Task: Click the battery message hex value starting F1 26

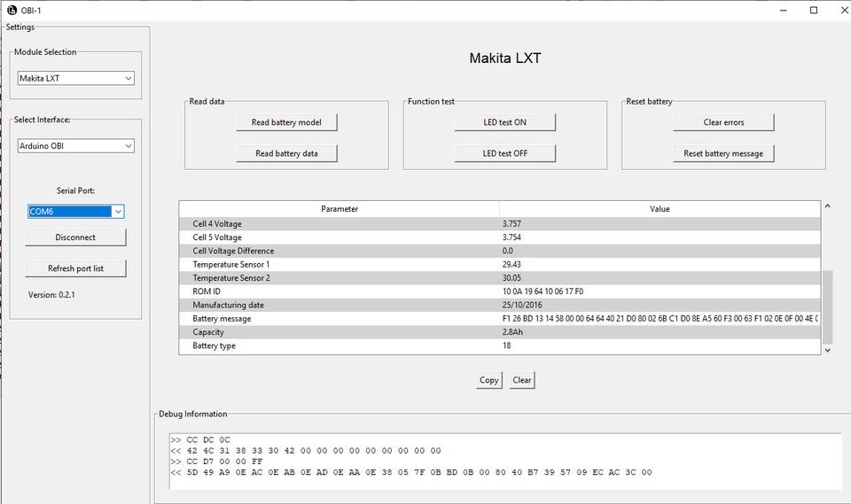Action: pos(660,319)
